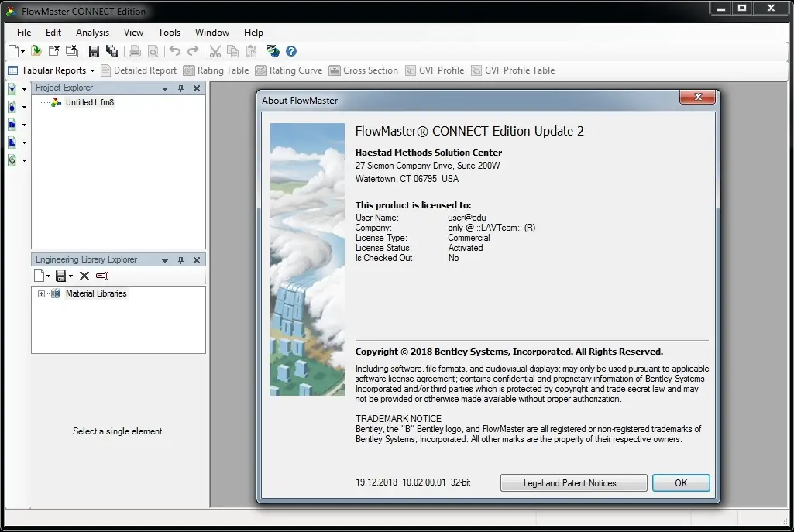The image size is (794, 532).
Task: Click the Copy icon in the toolbar
Action: (x=233, y=51)
